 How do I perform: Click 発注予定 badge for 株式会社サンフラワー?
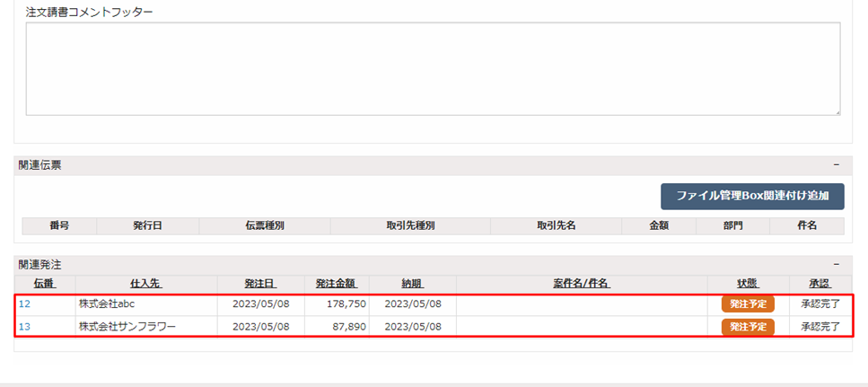pos(748,327)
